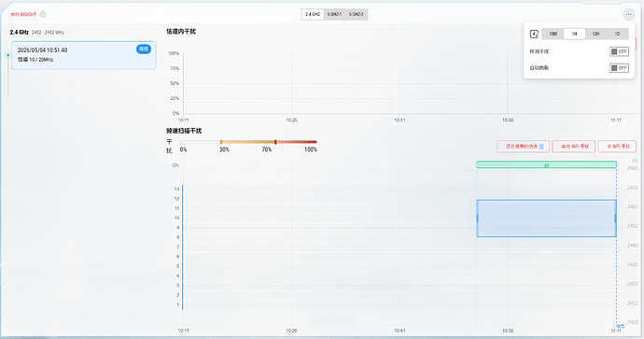Image resolution: width=644 pixels, height=339 pixels.
Task: Click the blue badge on the 10:51:40 record
Action: pos(144,49)
